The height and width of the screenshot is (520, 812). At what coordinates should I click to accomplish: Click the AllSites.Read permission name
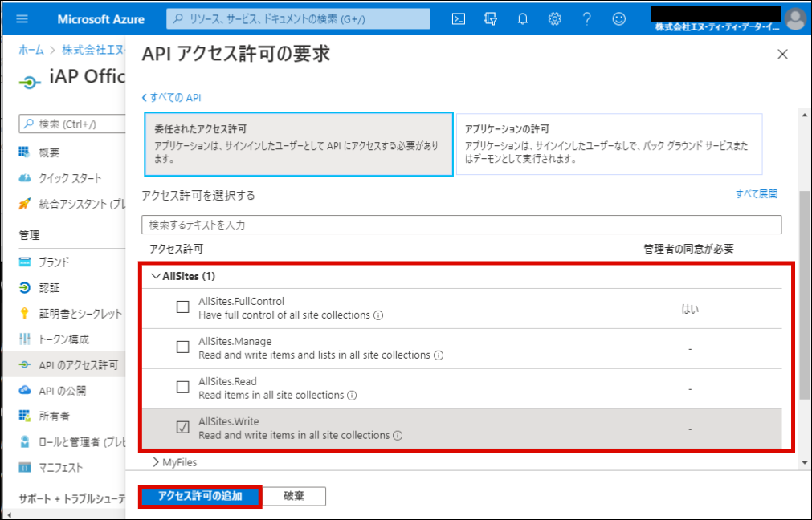[x=228, y=381]
